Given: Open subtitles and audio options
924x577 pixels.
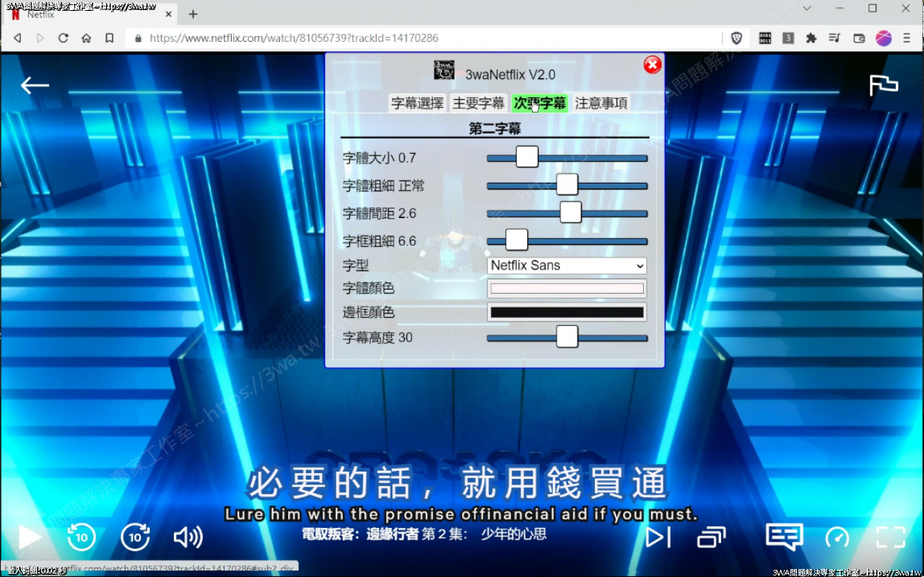Looking at the screenshot, I should coord(783,537).
